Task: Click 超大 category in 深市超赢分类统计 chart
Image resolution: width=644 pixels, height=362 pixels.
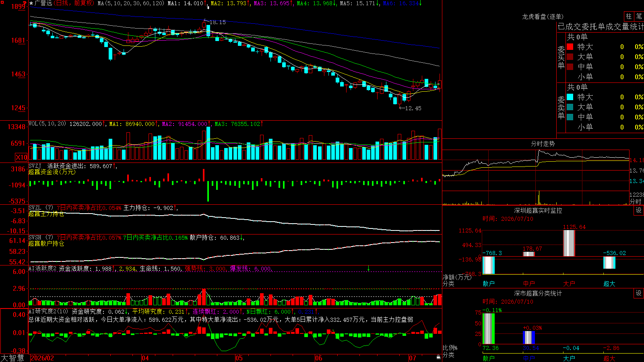Action: point(609,358)
